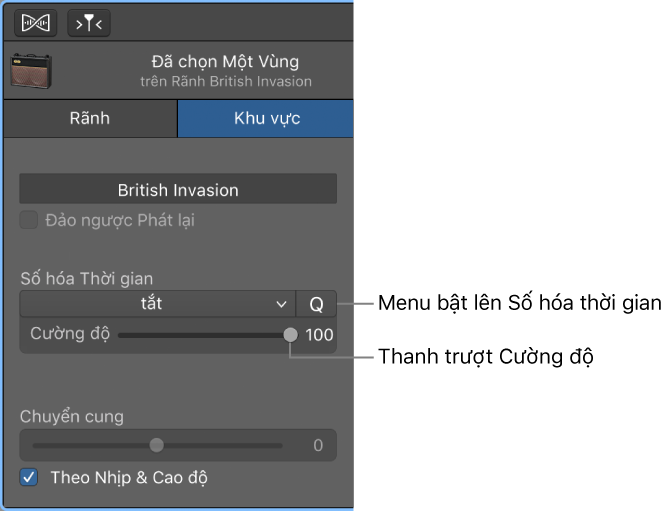
Task: Click the amplifier track icon
Action: click(x=31, y=71)
